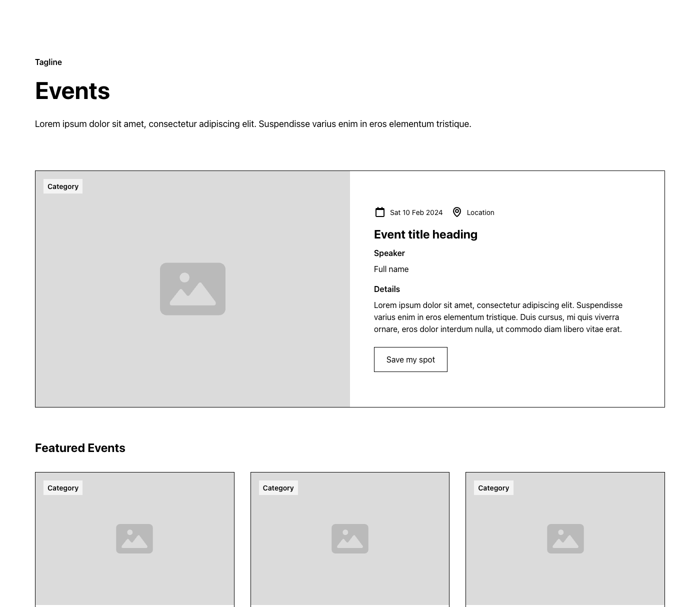Click the intro paragraph below the Events heading

point(253,124)
